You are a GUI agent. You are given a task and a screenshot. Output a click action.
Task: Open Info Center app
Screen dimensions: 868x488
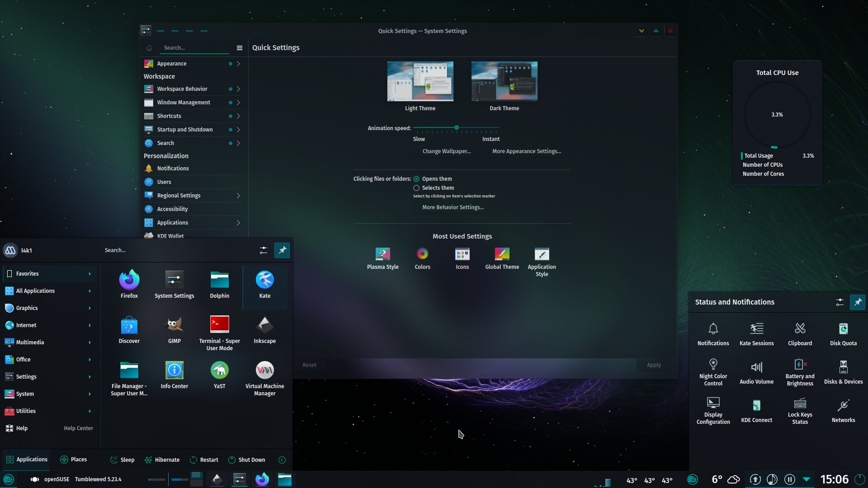click(x=175, y=375)
